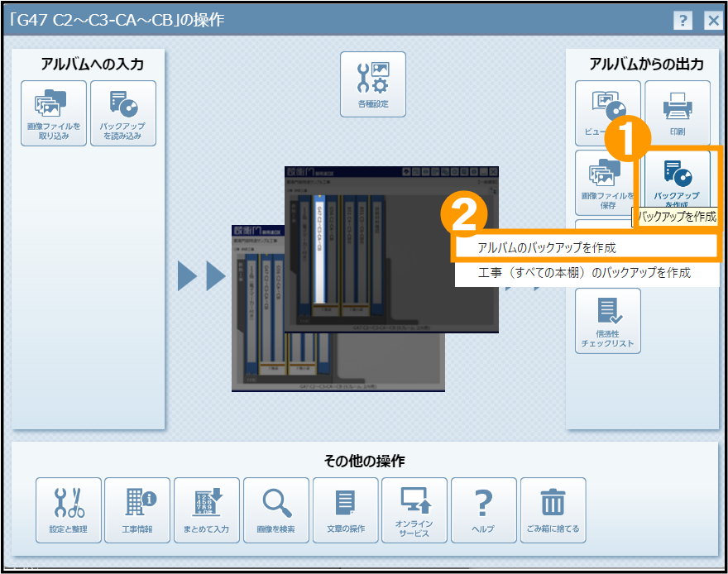Open オンラインサービス icon
728x574 pixels.
tap(414, 509)
